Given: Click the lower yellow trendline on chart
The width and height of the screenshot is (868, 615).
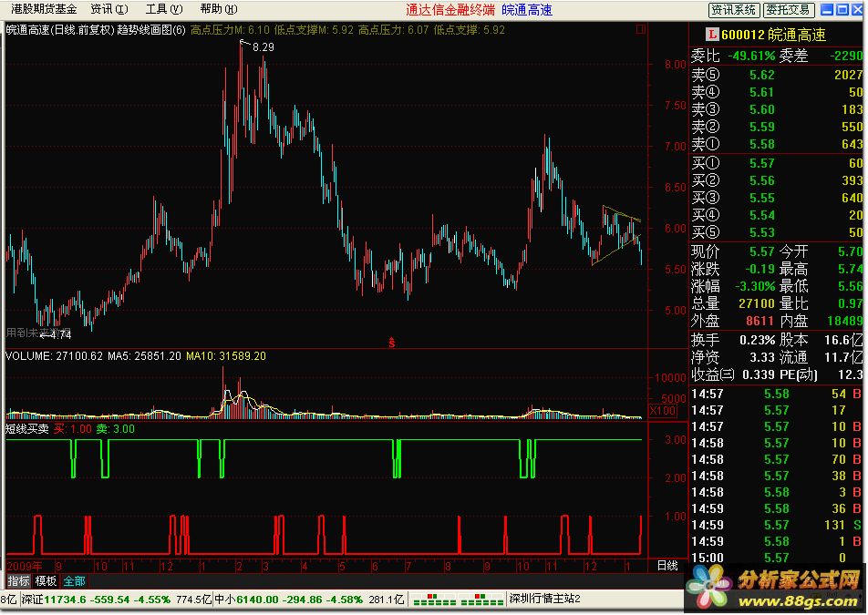Looking at the screenshot, I should coord(616,250).
